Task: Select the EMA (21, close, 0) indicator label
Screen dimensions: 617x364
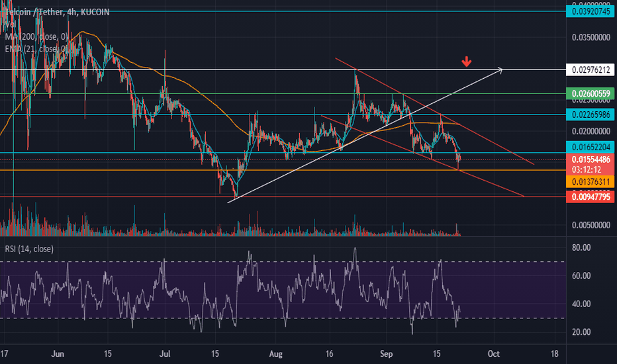Action: click(x=36, y=49)
